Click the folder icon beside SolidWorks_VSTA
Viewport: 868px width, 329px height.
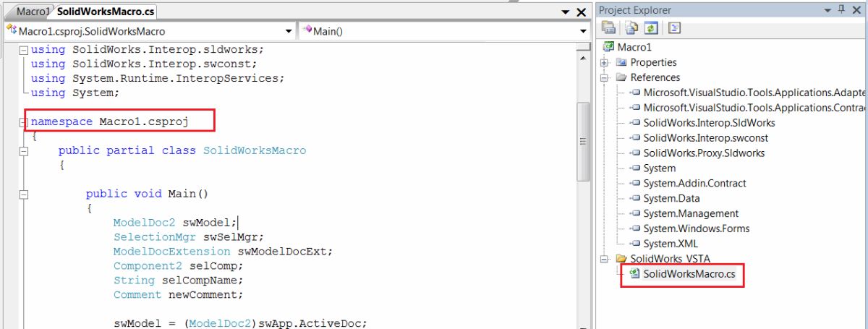pos(621,258)
